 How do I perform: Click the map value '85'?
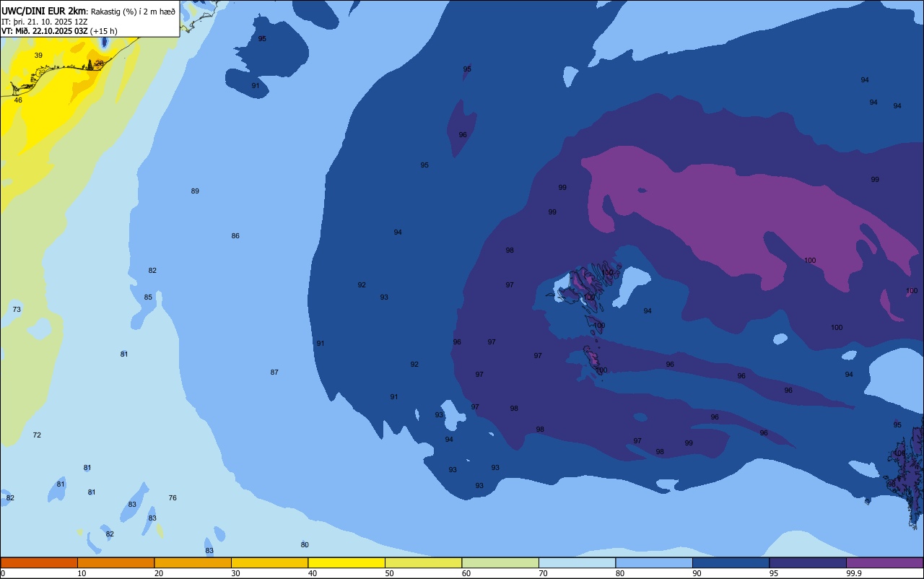coord(148,297)
